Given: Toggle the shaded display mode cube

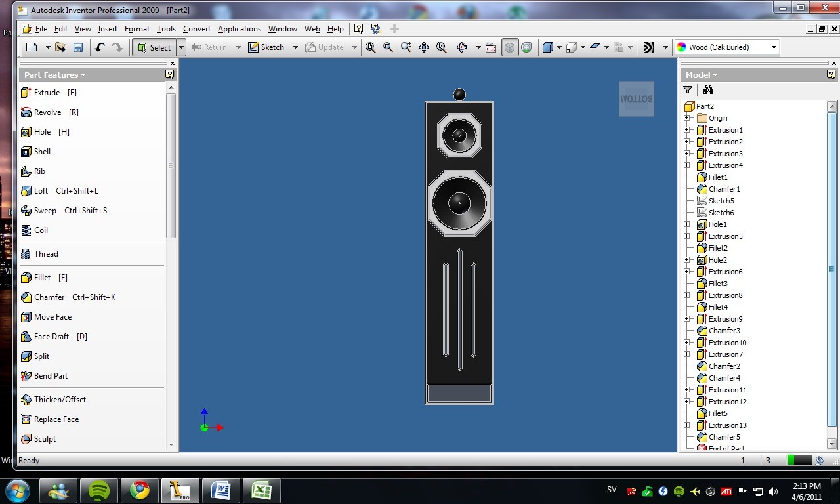Looking at the screenshot, I should 510,47.
